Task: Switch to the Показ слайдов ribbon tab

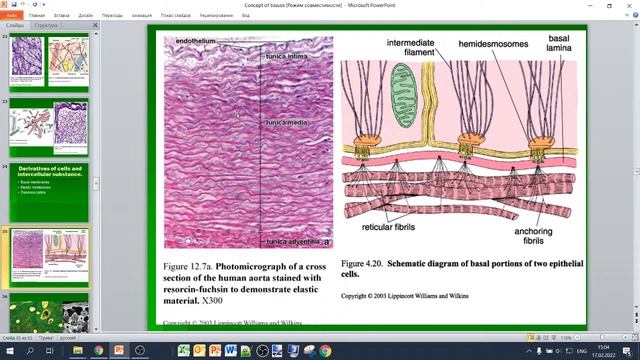Action: click(176, 16)
